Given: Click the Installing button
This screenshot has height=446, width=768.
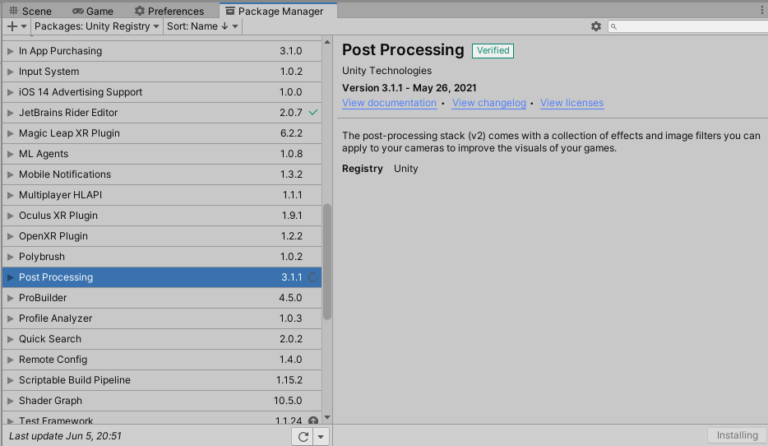Looking at the screenshot, I should pyautogui.click(x=736, y=436).
